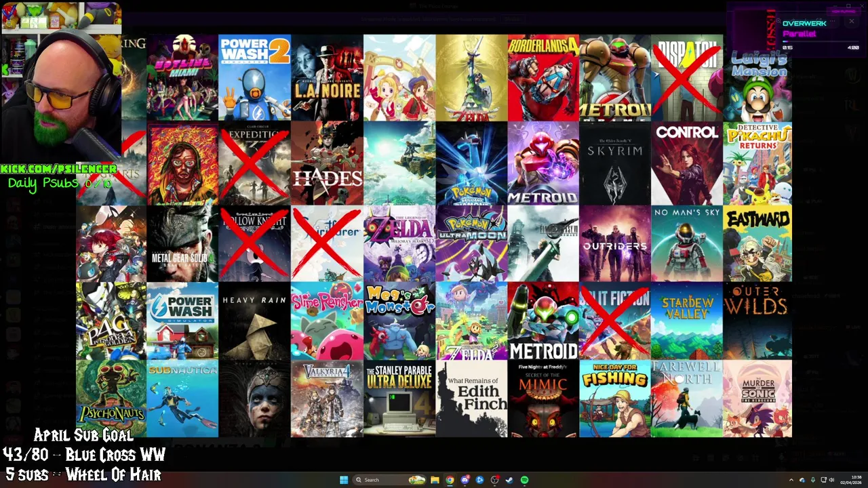Pick the Skyrim cover

615,163
